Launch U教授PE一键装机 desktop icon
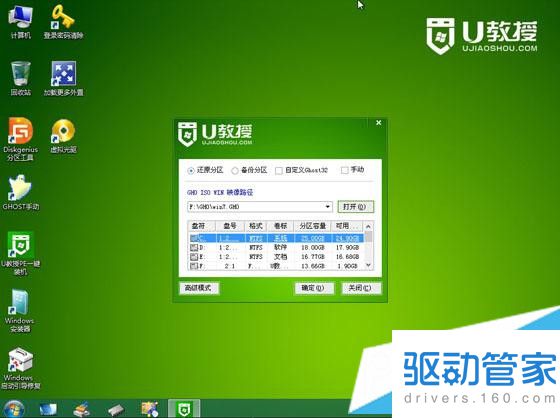 [x=21, y=254]
